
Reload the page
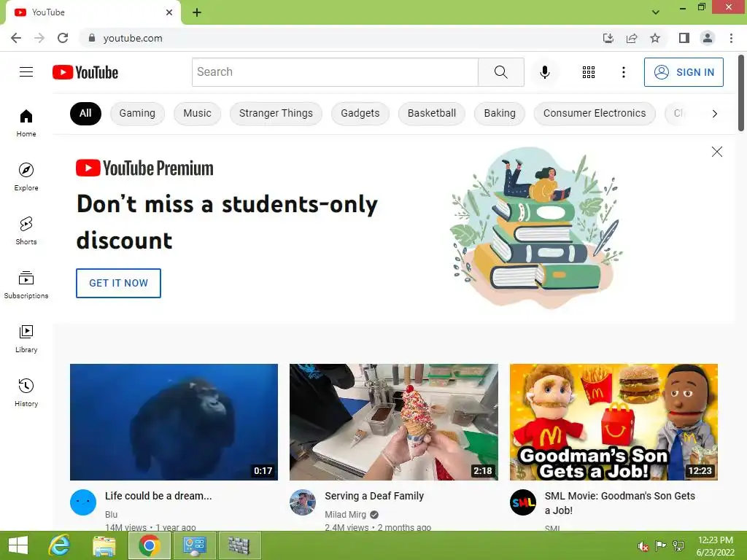pyautogui.click(x=63, y=38)
